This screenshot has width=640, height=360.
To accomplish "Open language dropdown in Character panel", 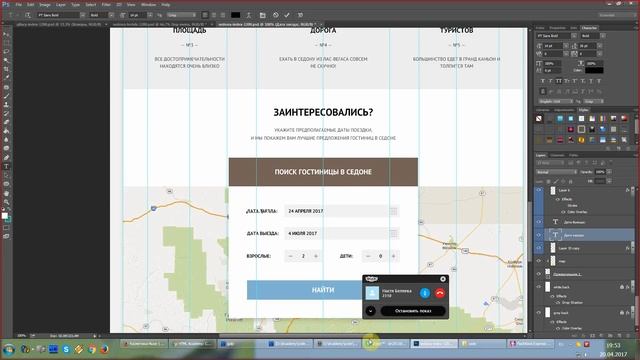I will (x=556, y=101).
